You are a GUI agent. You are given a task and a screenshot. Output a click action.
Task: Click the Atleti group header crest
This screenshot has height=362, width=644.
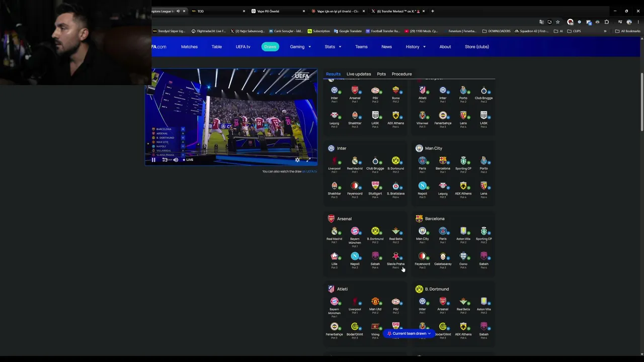(x=331, y=289)
